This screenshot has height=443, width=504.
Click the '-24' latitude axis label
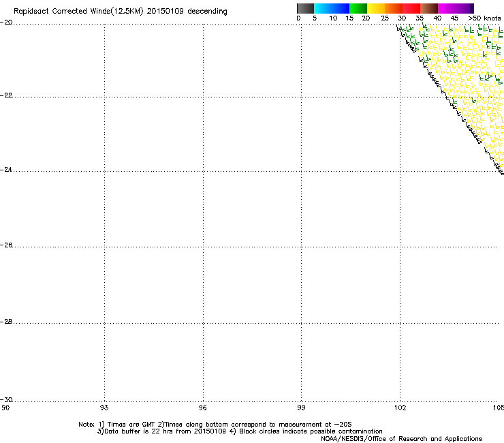tap(6, 169)
